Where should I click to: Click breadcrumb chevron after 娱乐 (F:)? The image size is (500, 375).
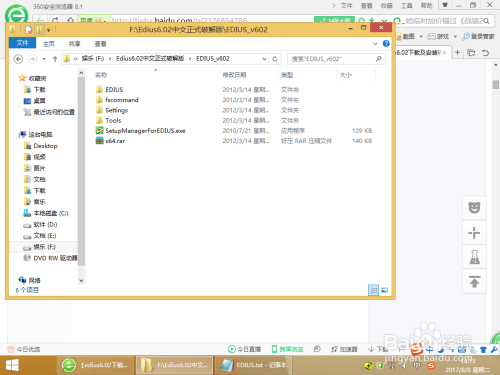[110, 59]
